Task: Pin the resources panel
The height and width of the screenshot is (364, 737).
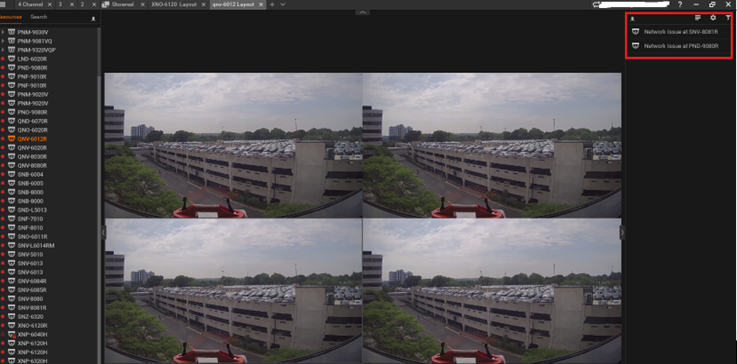Action: pos(93,18)
